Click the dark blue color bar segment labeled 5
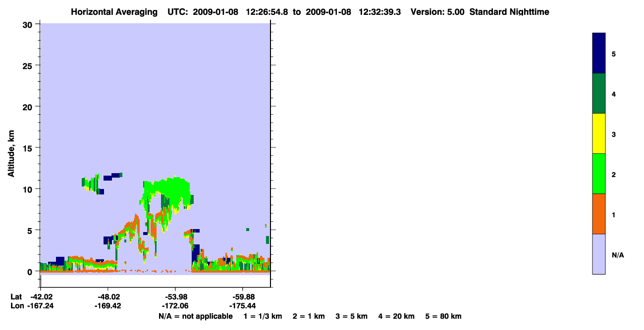This screenshot has height=330, width=644. pyautogui.click(x=599, y=53)
